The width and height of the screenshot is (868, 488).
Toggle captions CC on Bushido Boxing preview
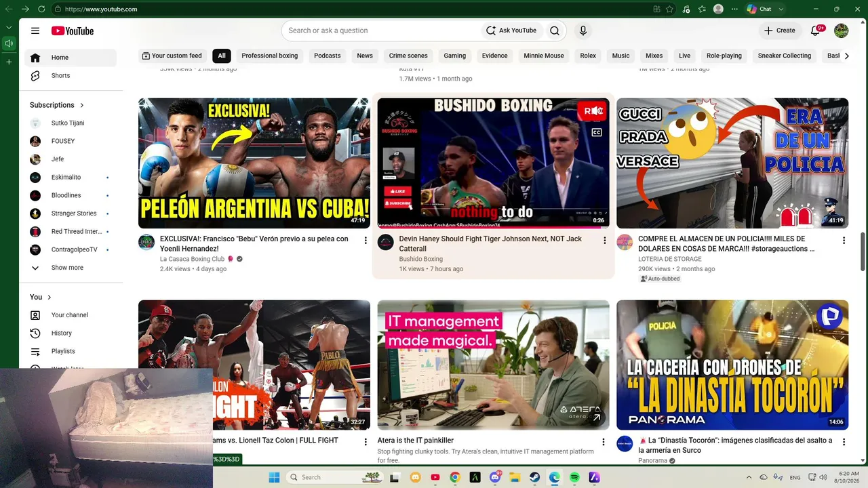(597, 133)
